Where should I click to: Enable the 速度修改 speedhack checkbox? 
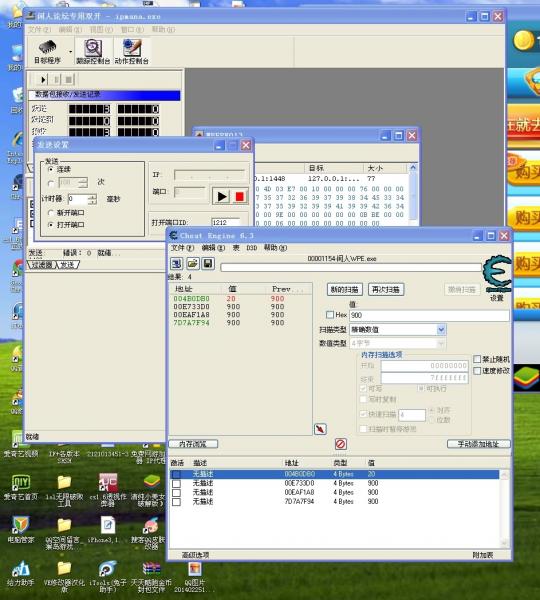(x=477, y=370)
